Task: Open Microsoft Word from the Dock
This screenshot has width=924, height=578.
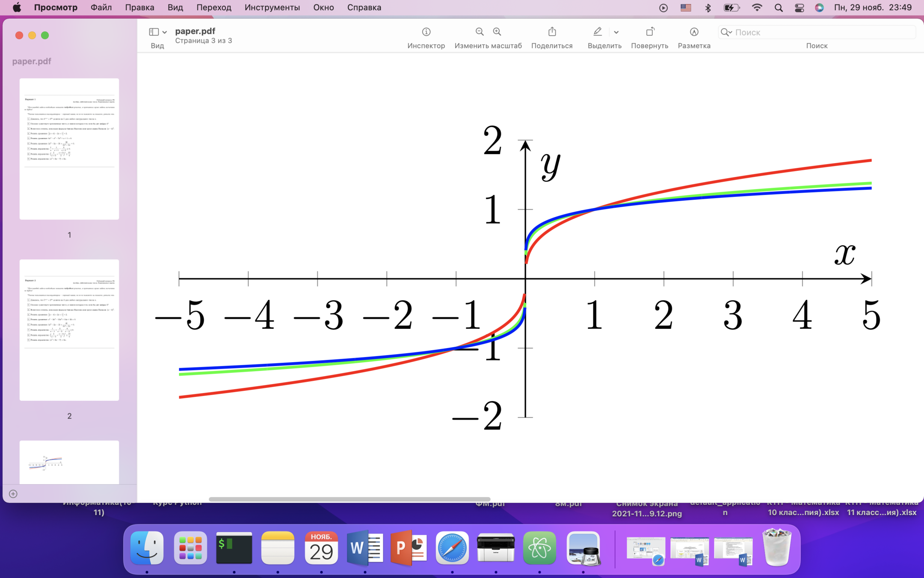Action: (x=364, y=548)
